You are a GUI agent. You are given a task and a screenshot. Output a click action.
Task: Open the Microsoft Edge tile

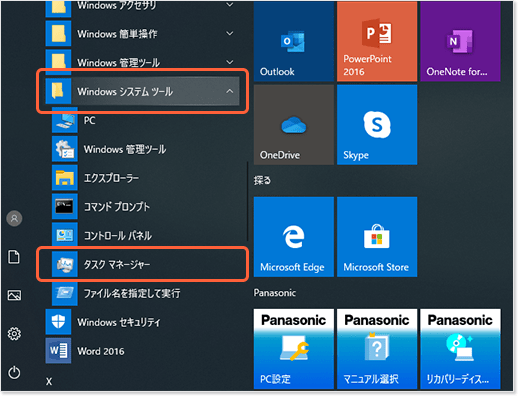(x=293, y=237)
